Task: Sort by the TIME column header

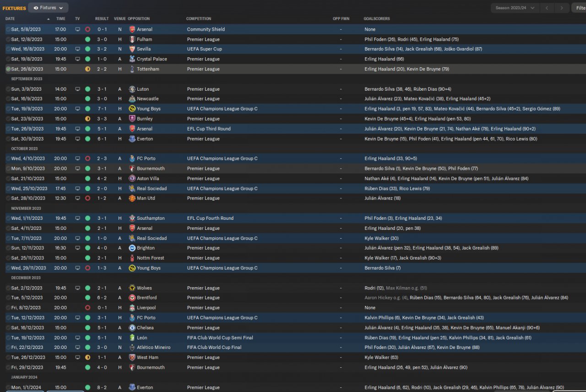Action: [x=60, y=19]
